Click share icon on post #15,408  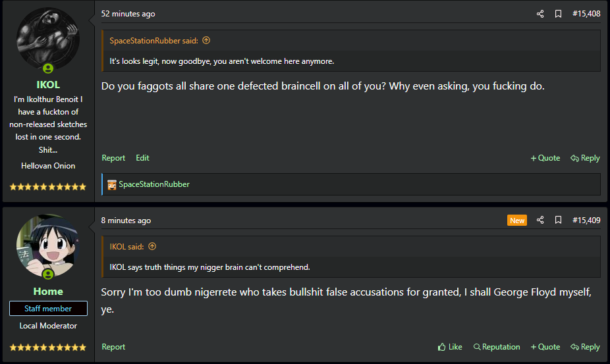(540, 14)
